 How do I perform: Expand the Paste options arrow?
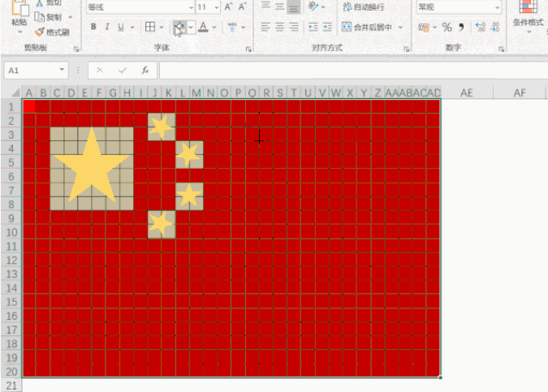click(20, 32)
